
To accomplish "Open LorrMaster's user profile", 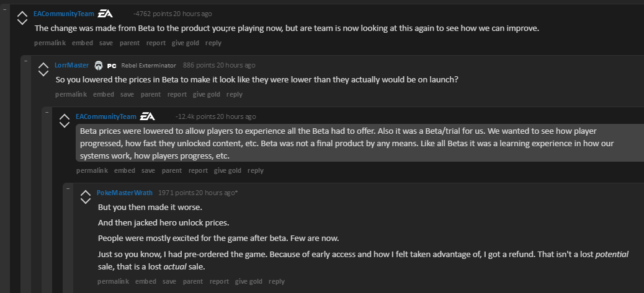I will pos(72,65).
